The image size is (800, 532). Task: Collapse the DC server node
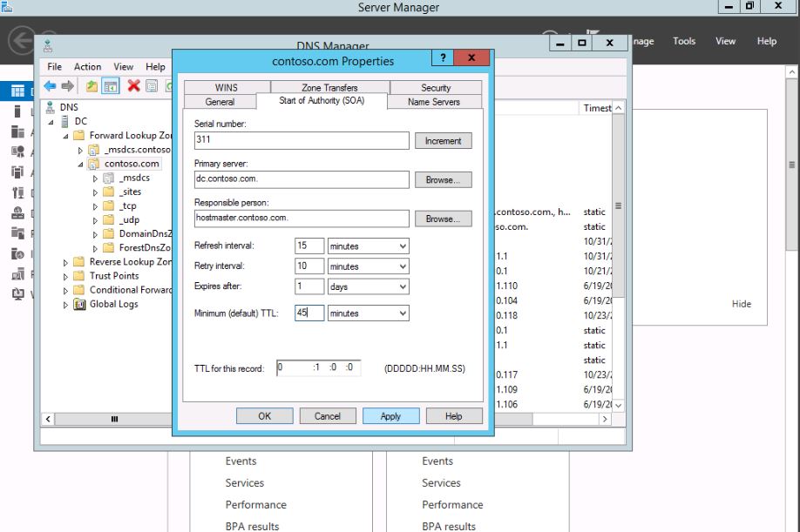(x=51, y=122)
